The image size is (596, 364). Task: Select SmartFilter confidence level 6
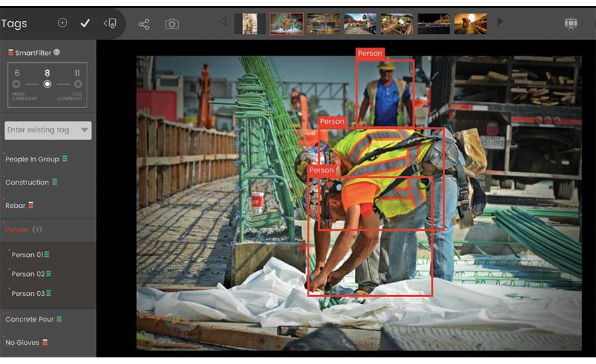tap(17, 83)
